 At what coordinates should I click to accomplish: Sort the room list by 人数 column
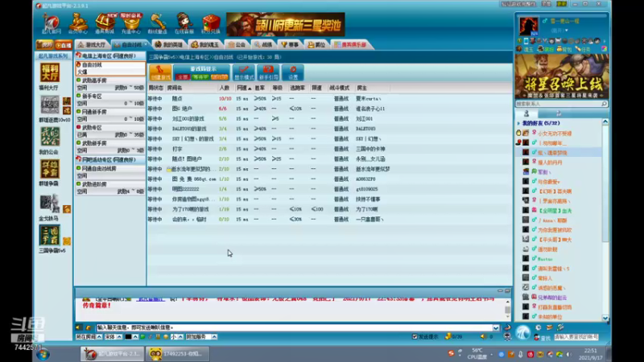(x=225, y=88)
